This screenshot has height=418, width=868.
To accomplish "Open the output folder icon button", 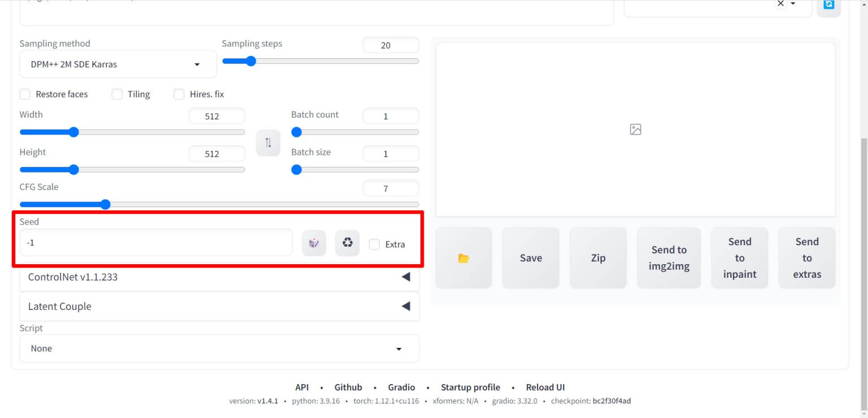I will tap(463, 258).
